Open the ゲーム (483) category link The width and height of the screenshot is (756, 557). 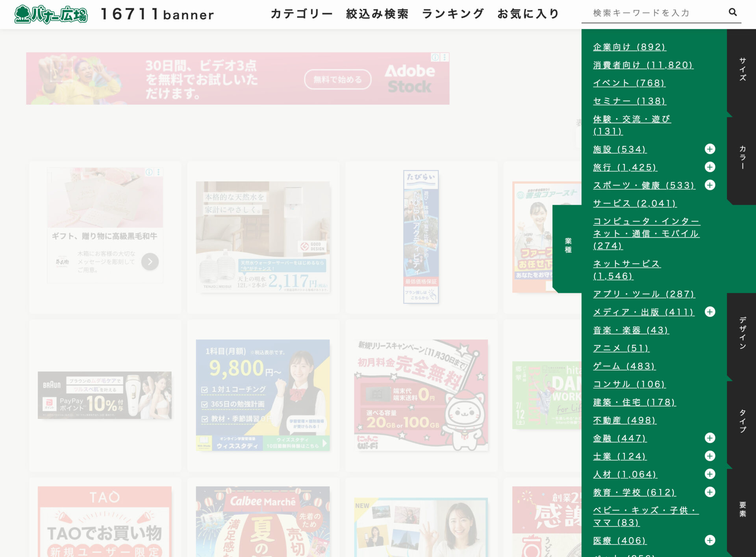[624, 366]
